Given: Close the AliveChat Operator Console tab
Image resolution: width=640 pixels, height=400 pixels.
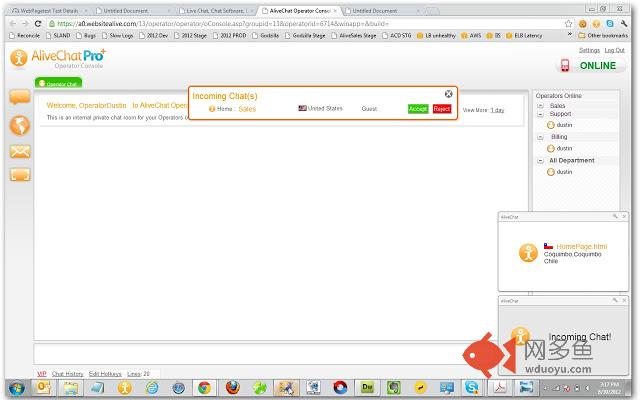Looking at the screenshot, I should [x=335, y=11].
